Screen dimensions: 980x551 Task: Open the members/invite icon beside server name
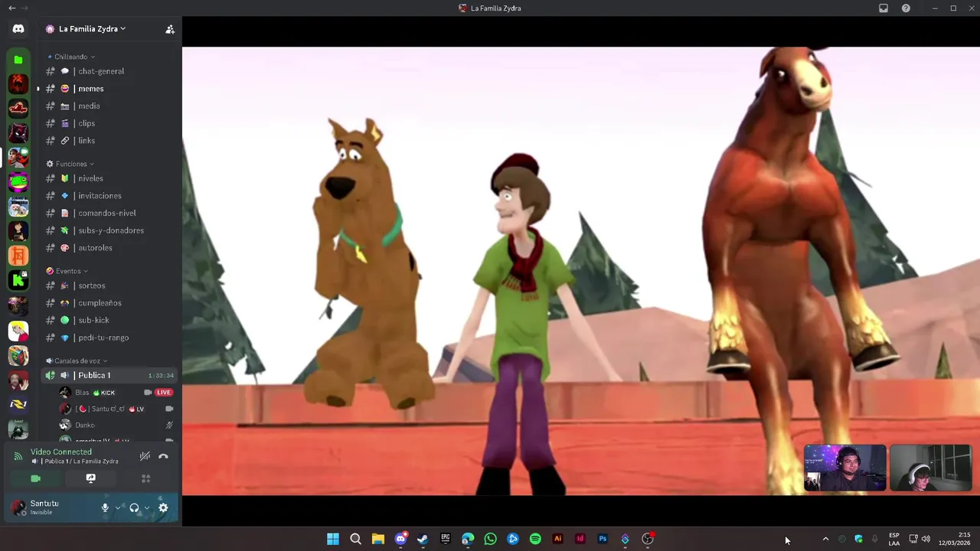(170, 29)
